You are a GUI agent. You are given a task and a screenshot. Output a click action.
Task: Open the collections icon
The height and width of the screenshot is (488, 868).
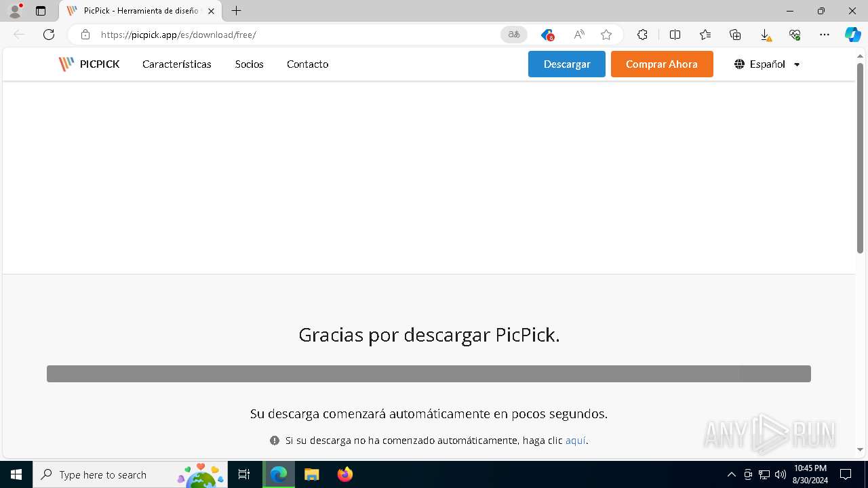[x=735, y=35]
